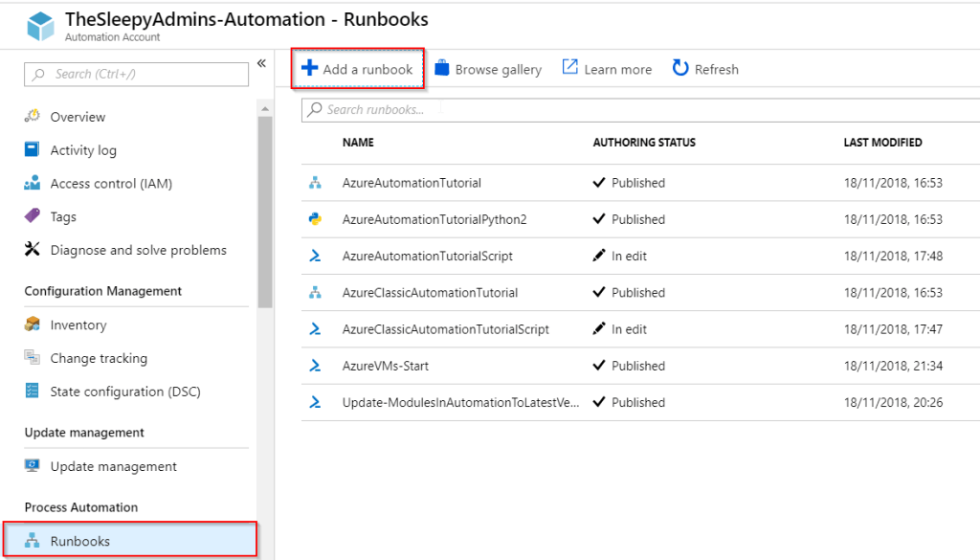Click the Tags purple tag icon

pyautogui.click(x=32, y=215)
